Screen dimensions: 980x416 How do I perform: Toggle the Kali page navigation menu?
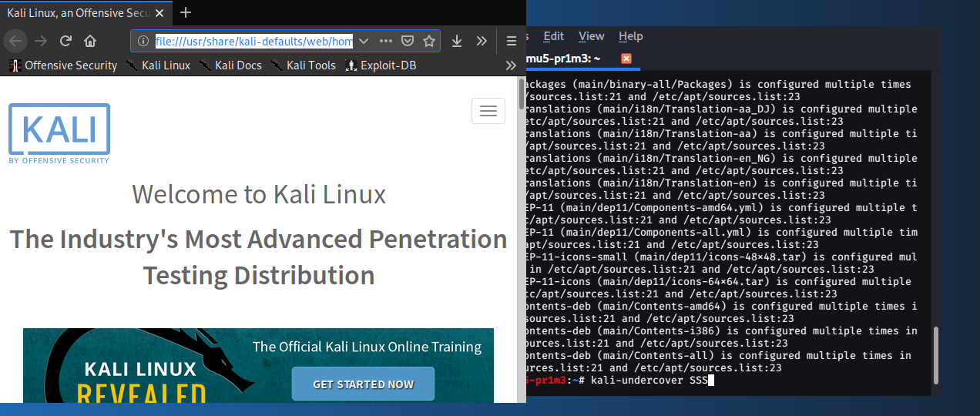(488, 111)
